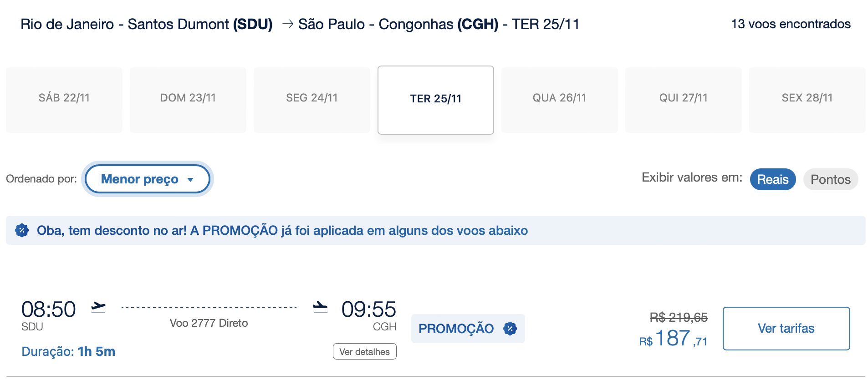The width and height of the screenshot is (868, 385).
Task: Click the currently selected TER 25/11 tab
Action: click(x=436, y=99)
